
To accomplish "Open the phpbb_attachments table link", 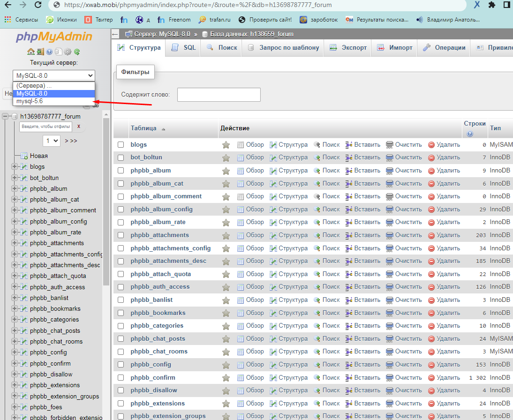I will 159,235.
